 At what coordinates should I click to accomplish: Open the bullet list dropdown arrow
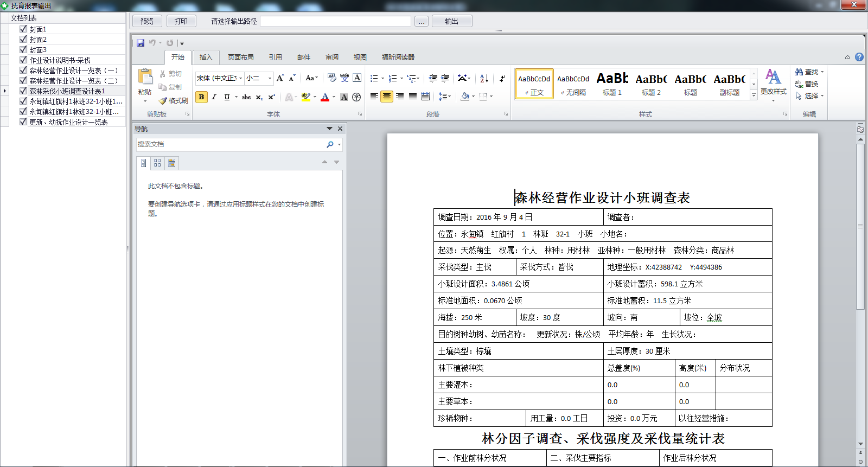click(x=382, y=79)
